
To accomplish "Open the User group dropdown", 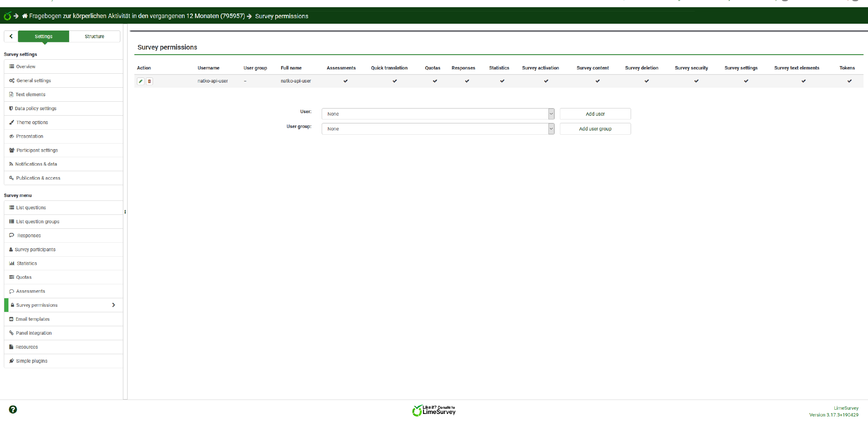I will click(x=437, y=129).
